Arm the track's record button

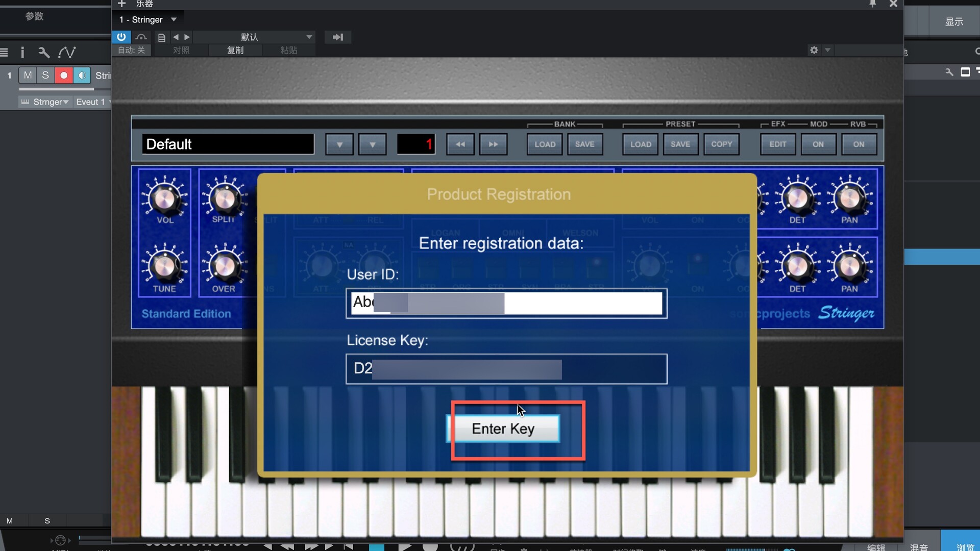(64, 76)
